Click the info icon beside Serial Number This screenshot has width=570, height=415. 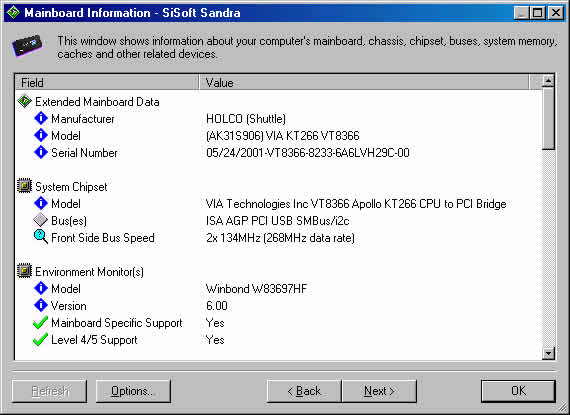41,152
